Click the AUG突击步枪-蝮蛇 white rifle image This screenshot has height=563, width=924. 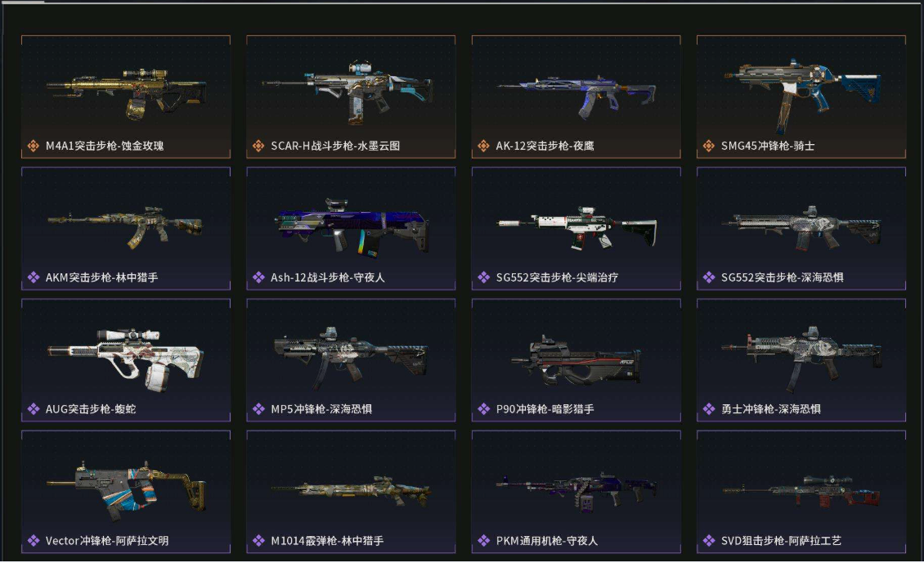(126, 359)
